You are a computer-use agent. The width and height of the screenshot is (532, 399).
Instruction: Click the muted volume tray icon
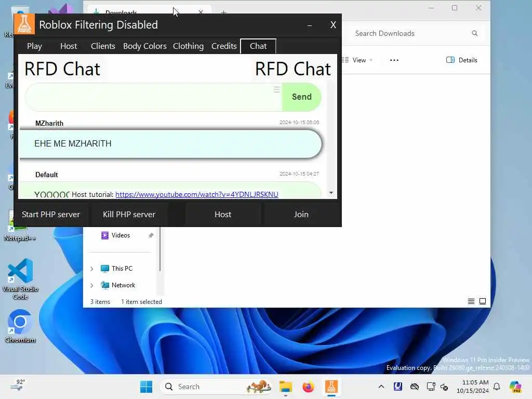pyautogui.click(x=444, y=387)
